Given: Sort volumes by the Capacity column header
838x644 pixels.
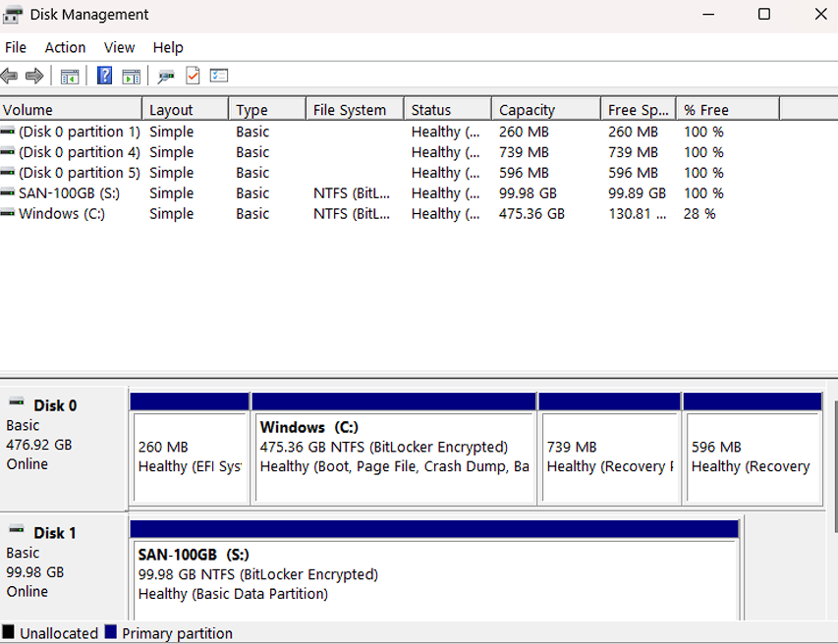Looking at the screenshot, I should click(528, 108).
